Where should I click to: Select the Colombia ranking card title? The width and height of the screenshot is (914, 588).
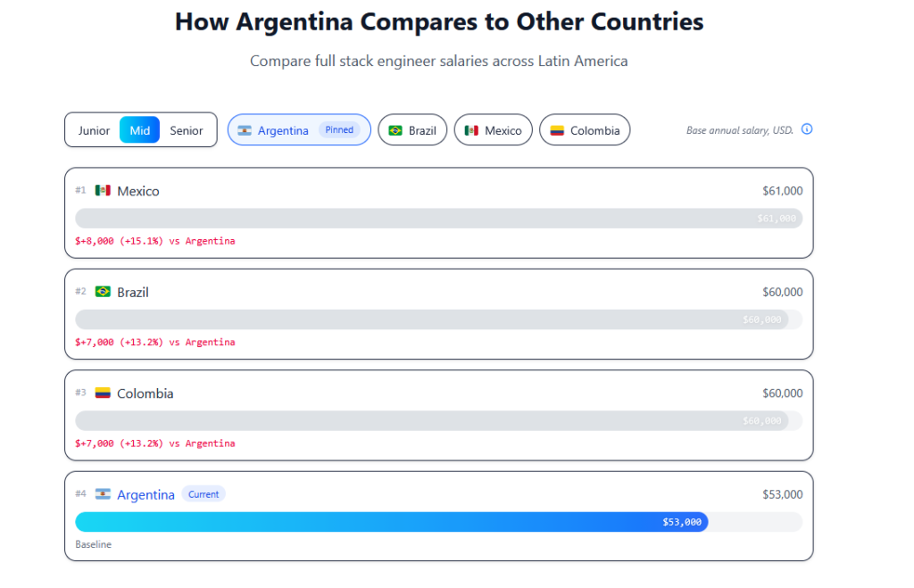145,393
